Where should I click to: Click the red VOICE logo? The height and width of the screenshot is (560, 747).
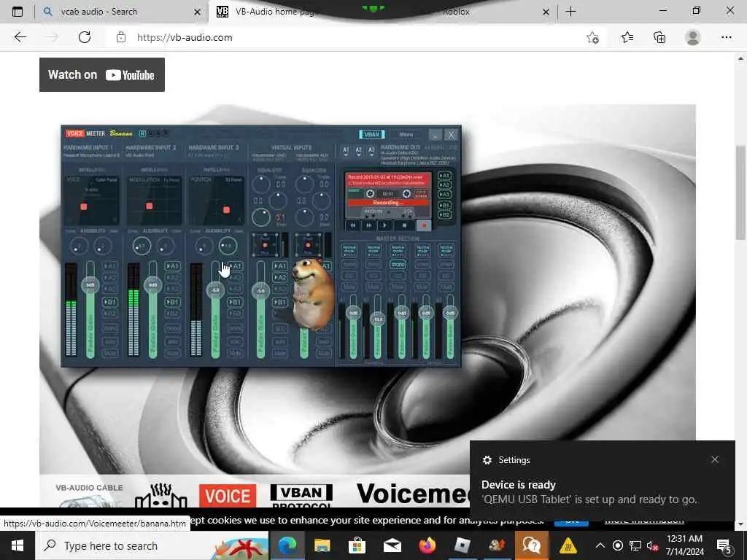point(228,496)
